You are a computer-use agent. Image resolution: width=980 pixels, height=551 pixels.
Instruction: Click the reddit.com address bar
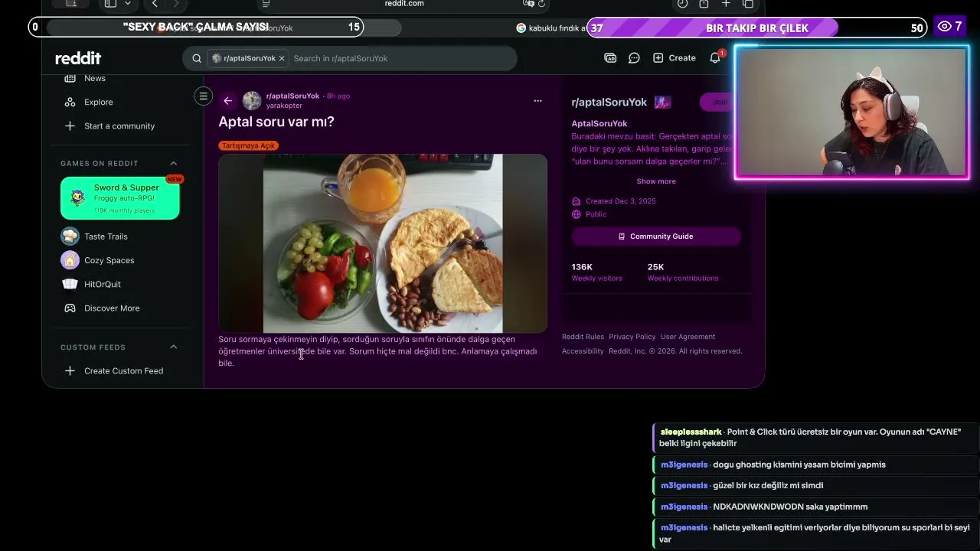pyautogui.click(x=404, y=4)
